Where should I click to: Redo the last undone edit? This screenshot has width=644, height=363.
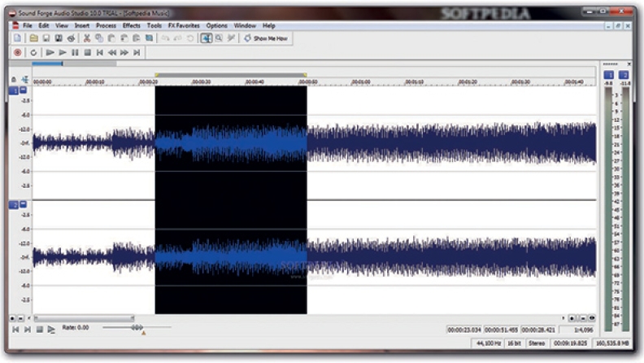[x=177, y=38]
